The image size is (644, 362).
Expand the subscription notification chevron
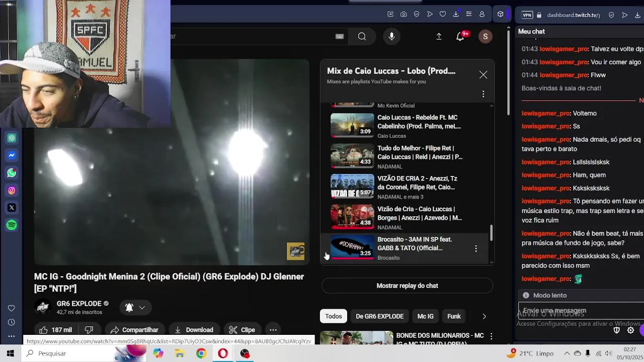(142, 308)
